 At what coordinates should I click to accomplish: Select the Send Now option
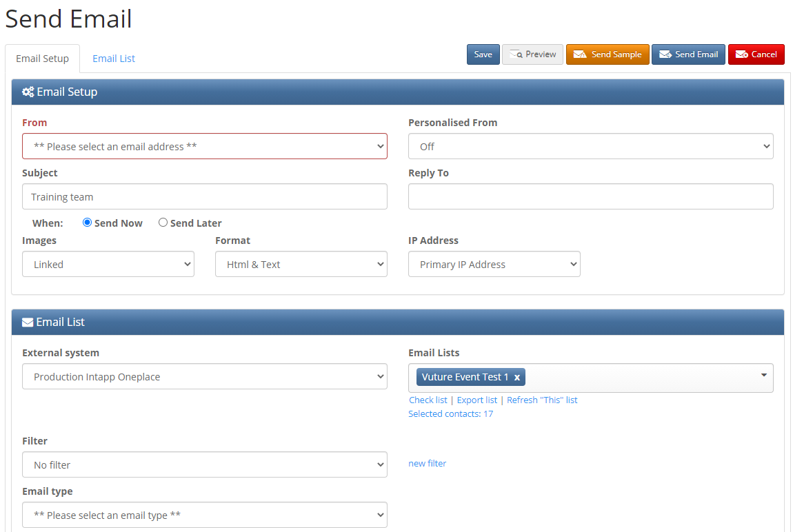[87, 222]
